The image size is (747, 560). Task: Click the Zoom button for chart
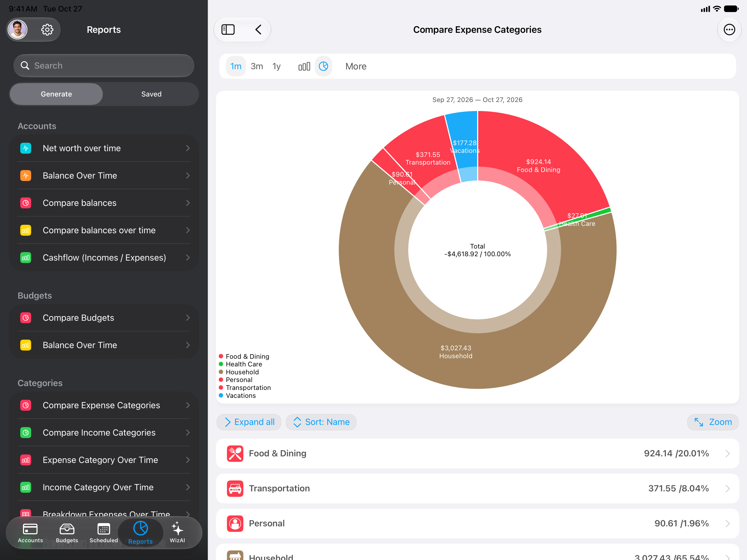pyautogui.click(x=713, y=422)
